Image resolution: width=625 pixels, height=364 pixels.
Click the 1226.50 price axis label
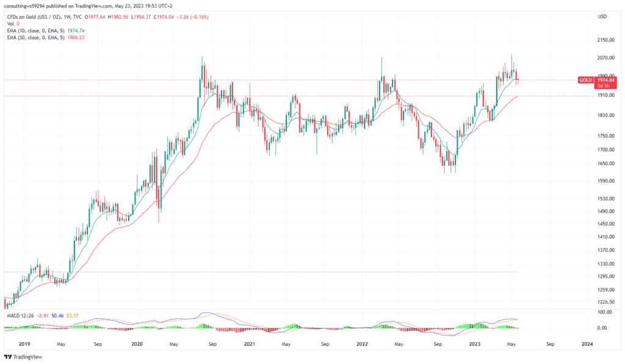(x=605, y=302)
